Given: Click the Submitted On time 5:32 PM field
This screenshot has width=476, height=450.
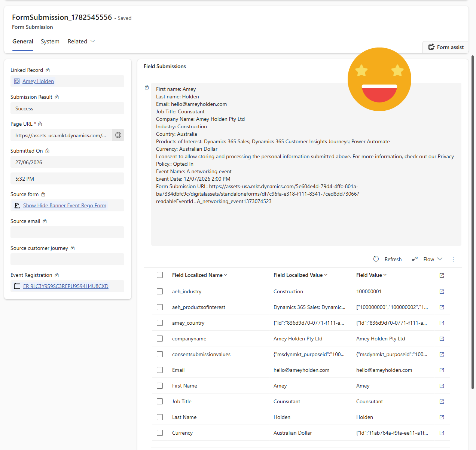Looking at the screenshot, I should [67, 178].
